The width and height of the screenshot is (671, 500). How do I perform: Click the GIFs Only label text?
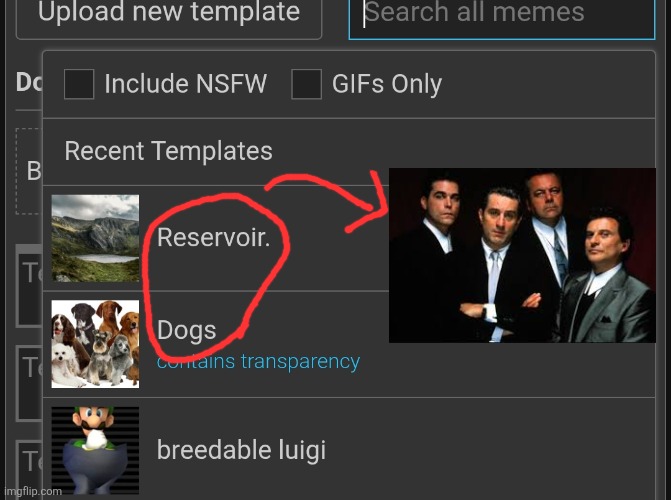387,84
